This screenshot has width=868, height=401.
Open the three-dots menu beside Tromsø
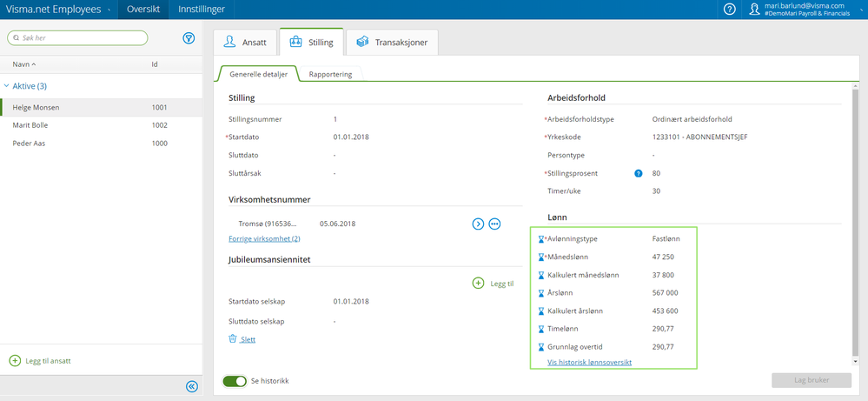(495, 224)
